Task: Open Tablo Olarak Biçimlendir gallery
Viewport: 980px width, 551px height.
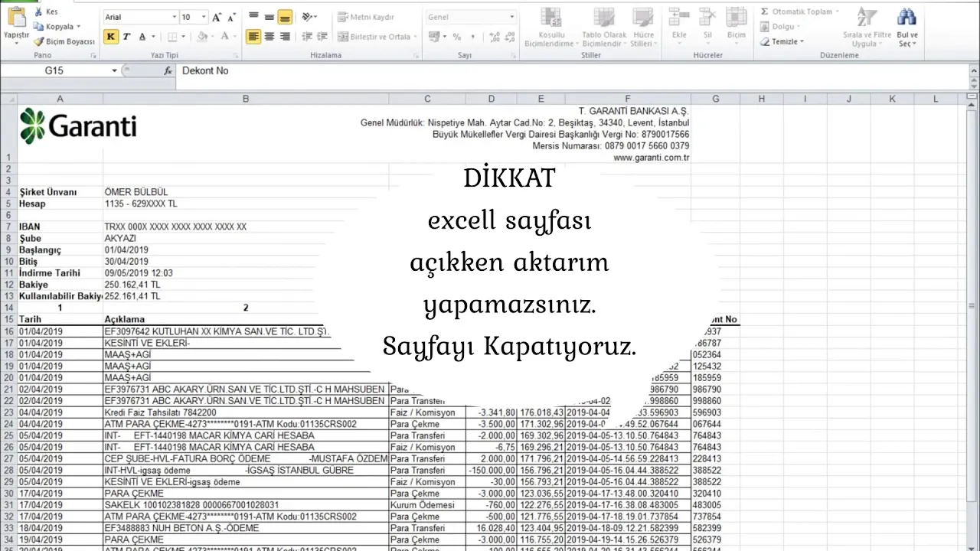Action: click(x=603, y=28)
